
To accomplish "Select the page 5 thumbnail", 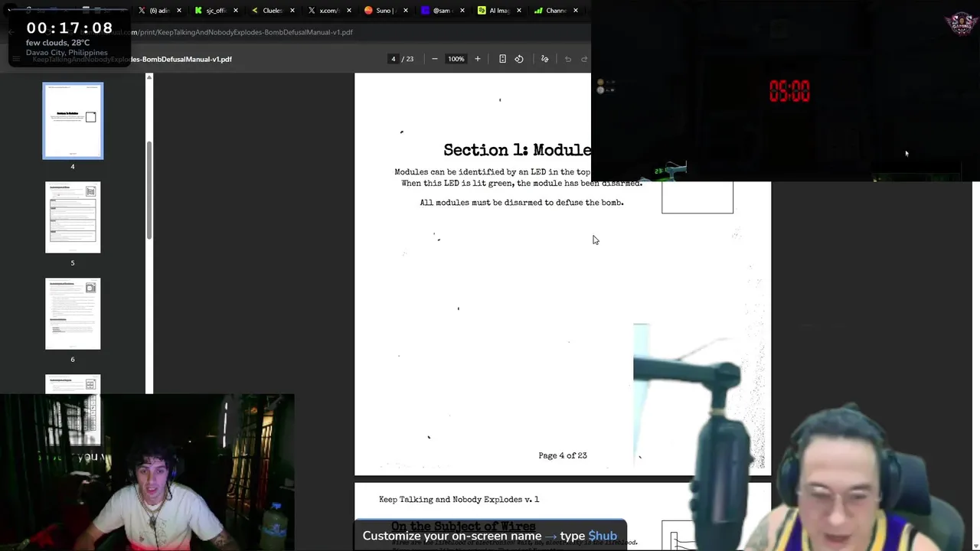I will [x=73, y=217].
